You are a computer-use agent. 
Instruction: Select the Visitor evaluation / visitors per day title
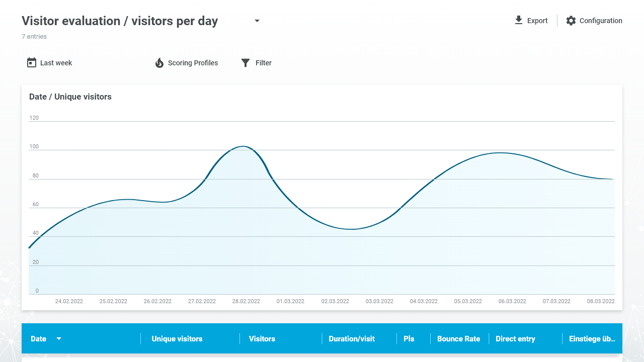click(x=120, y=21)
